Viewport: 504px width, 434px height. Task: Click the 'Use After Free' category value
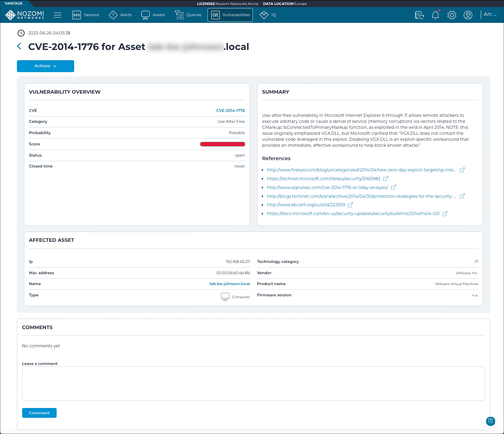click(x=231, y=121)
